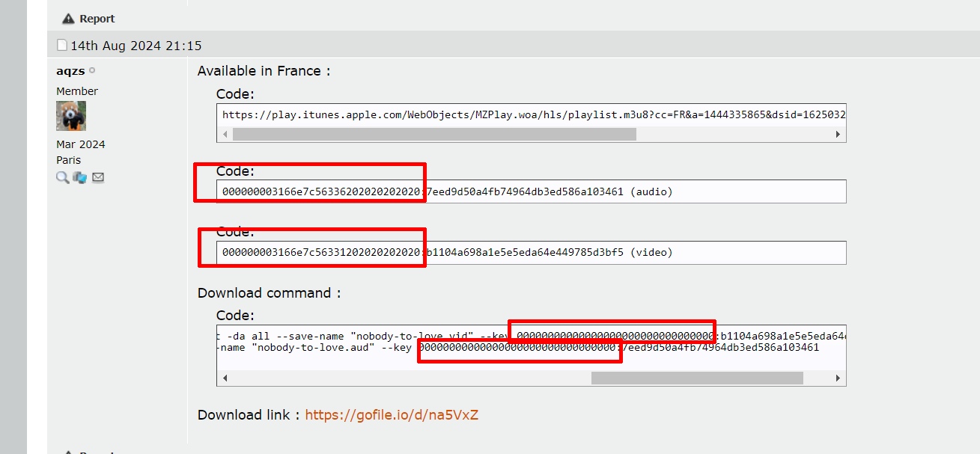Click the magnifier icon under the aqzs profile

pyautogui.click(x=63, y=177)
